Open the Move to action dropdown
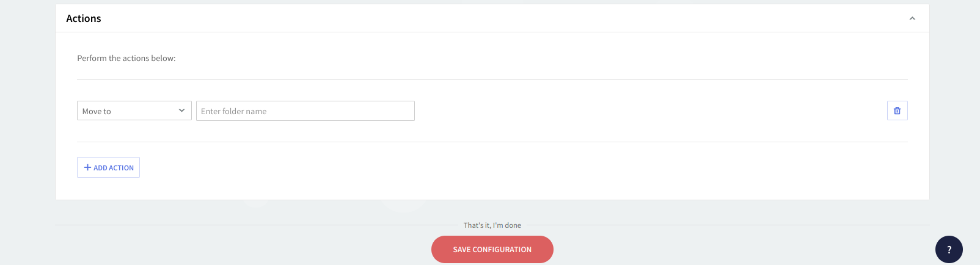The image size is (980, 265). click(x=134, y=111)
